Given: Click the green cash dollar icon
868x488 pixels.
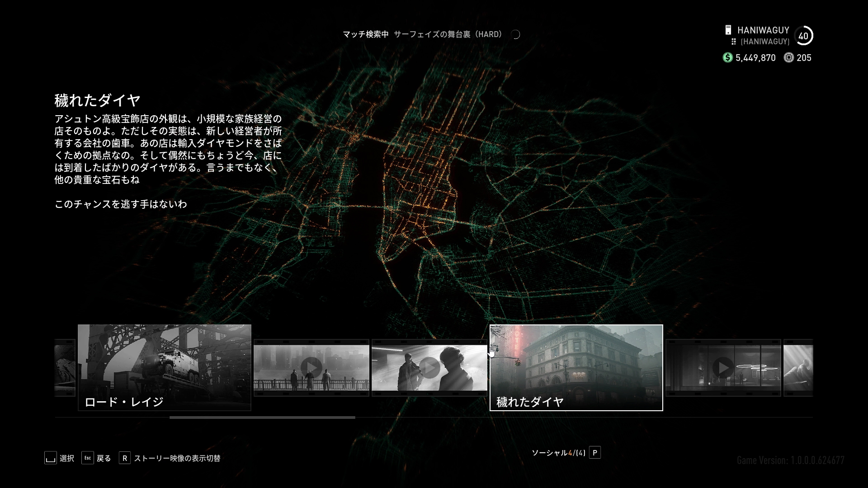Looking at the screenshot, I should (727, 57).
